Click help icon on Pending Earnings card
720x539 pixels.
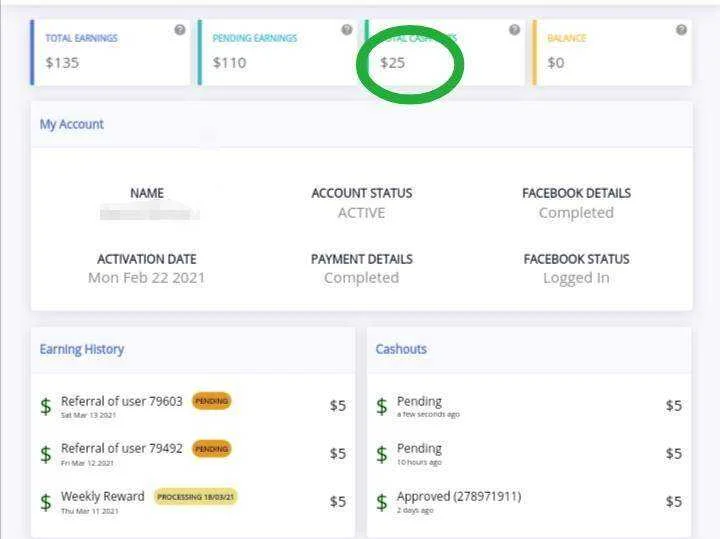(347, 30)
